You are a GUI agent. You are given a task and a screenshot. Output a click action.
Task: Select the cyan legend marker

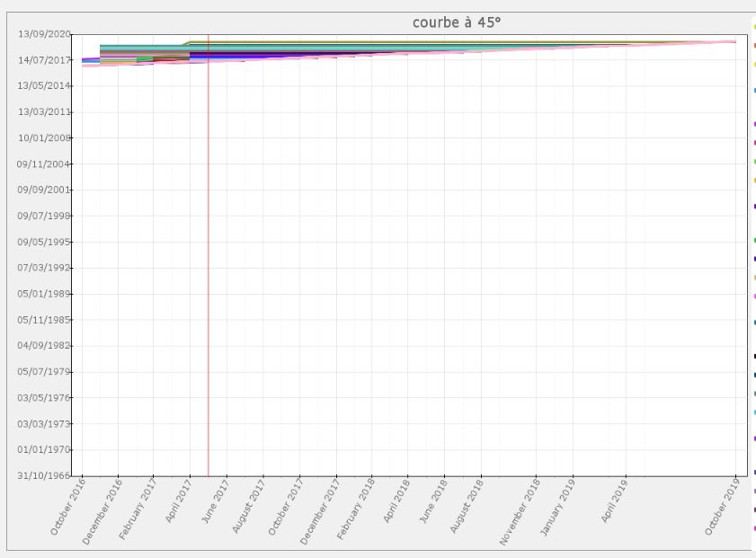point(754,412)
